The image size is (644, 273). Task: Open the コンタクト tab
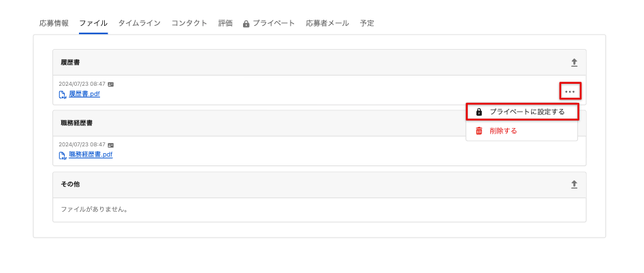[x=189, y=23]
